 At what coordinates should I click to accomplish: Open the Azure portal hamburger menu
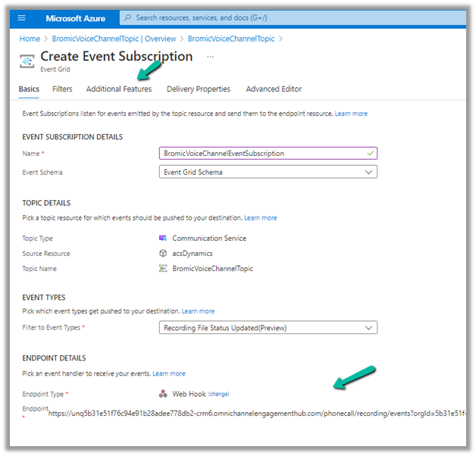pyautogui.click(x=22, y=17)
